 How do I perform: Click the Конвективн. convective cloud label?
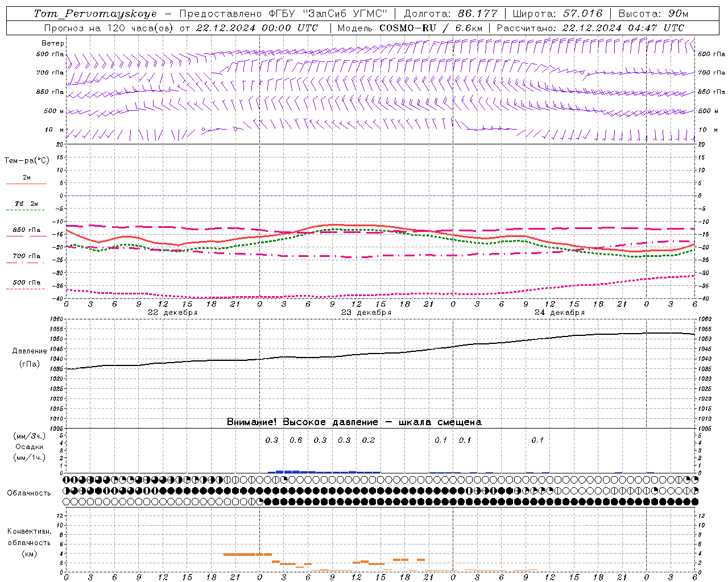click(29, 531)
